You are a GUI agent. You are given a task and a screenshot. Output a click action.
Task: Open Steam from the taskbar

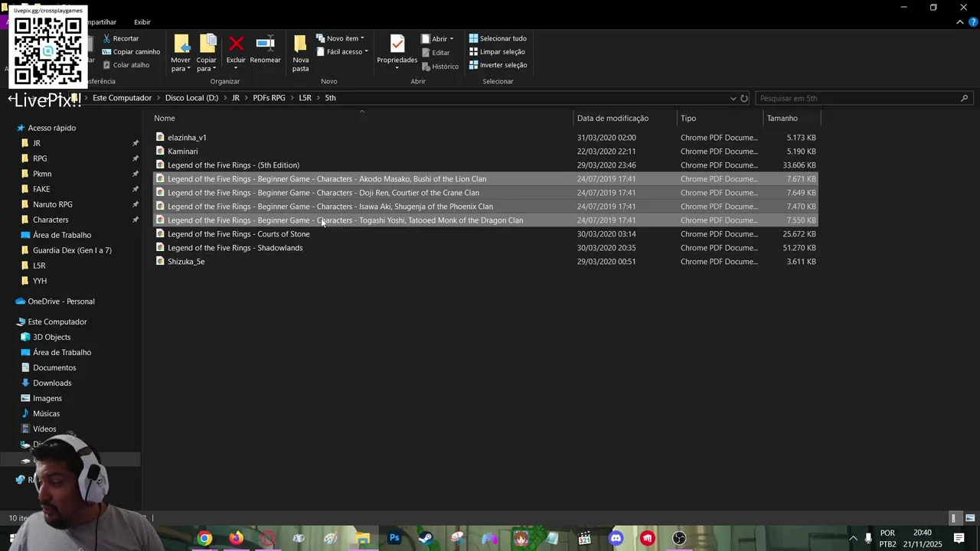(x=426, y=538)
